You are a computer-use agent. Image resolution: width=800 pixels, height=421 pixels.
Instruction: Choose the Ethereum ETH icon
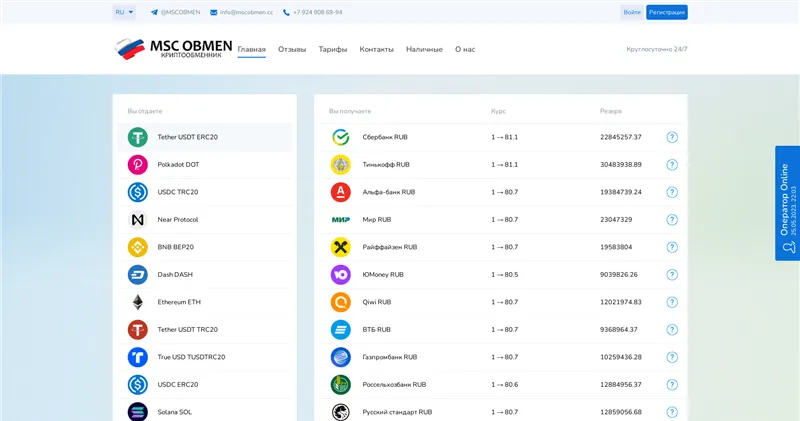137,302
